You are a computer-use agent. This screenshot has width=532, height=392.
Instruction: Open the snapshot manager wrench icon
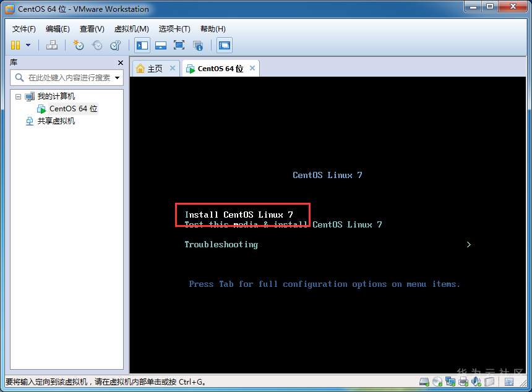tap(115, 45)
